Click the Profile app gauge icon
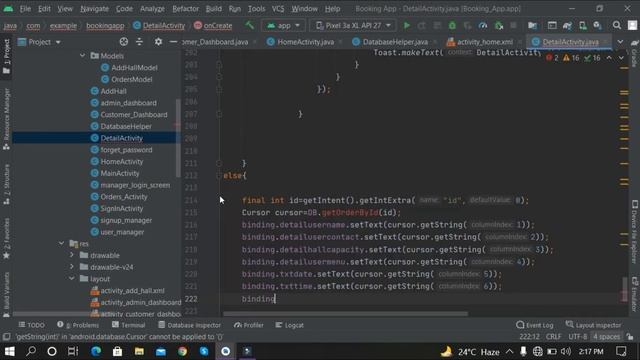This screenshot has height=360, width=640. [x=483, y=25]
